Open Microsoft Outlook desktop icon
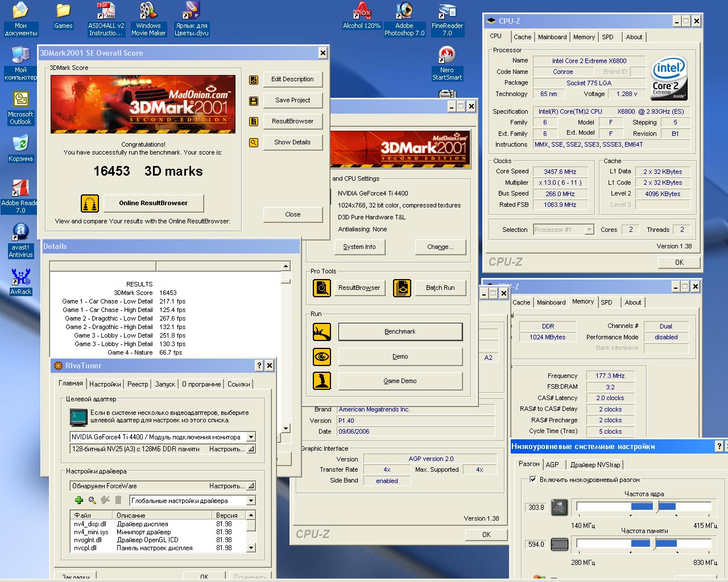The height and width of the screenshot is (582, 728). click(20, 108)
